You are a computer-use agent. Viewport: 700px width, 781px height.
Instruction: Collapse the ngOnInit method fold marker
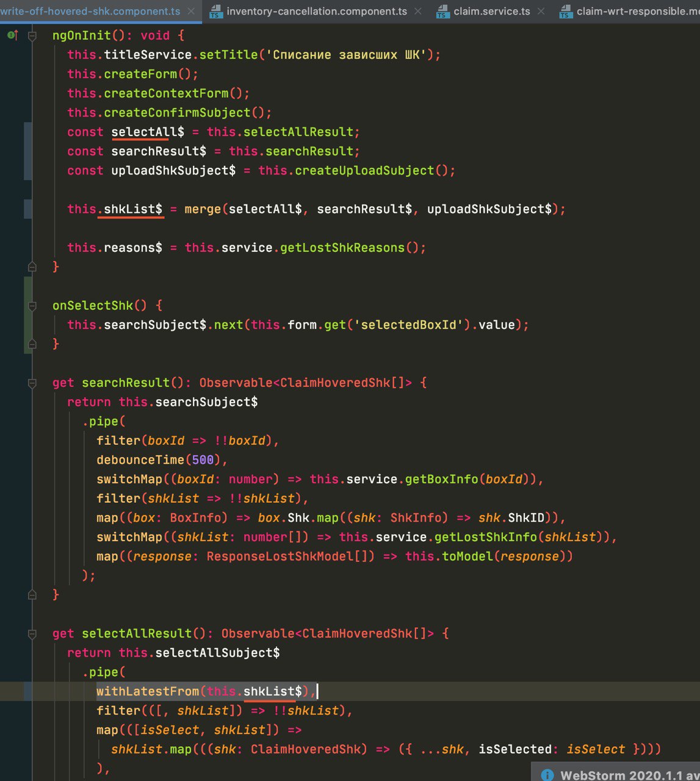32,35
